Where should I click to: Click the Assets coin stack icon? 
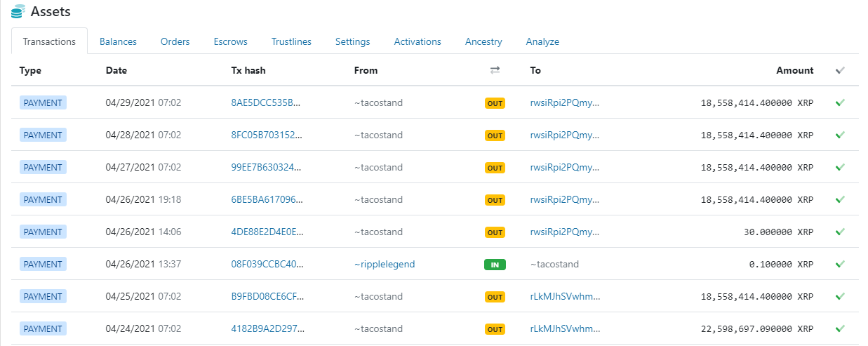point(18,12)
